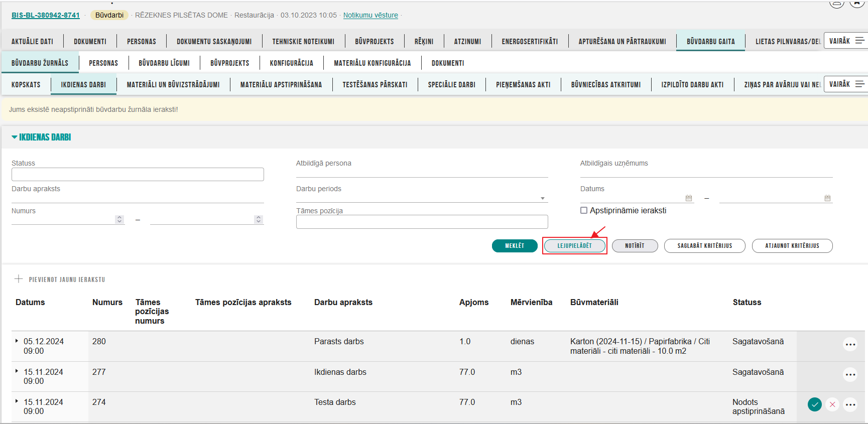Screen dimensions: 868x424
Task: Click Saglabāt kritērijus button
Action: pos(704,245)
